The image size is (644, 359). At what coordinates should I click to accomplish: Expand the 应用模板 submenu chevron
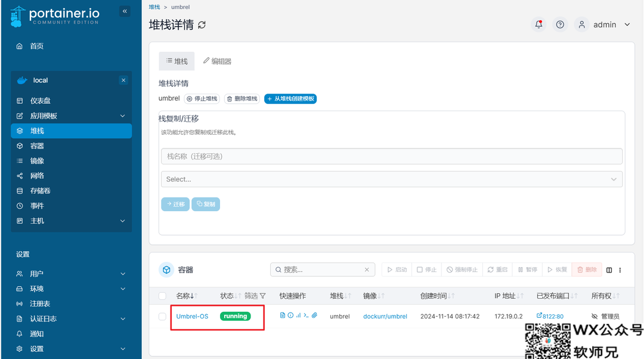[122, 116]
